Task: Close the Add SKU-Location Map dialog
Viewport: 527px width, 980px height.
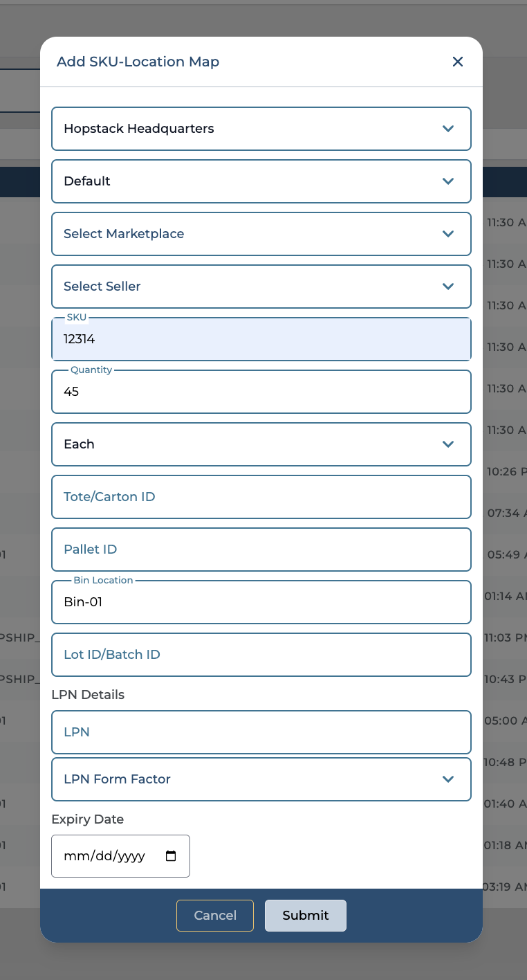Action: [457, 62]
